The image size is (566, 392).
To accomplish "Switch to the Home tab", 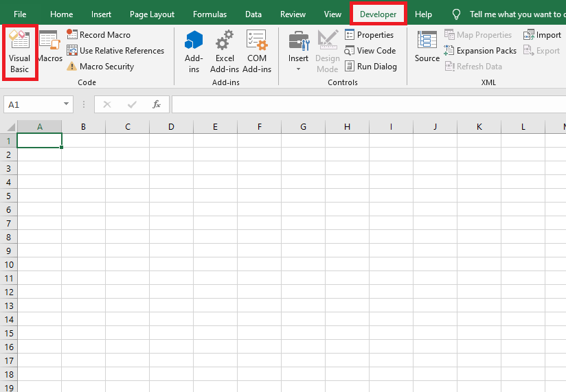I will [x=61, y=14].
